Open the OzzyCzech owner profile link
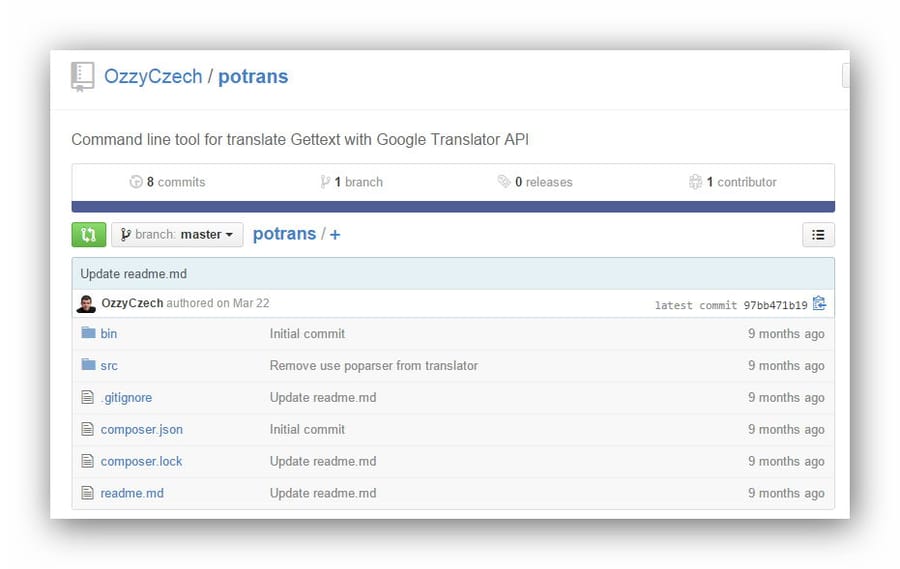 click(x=153, y=76)
